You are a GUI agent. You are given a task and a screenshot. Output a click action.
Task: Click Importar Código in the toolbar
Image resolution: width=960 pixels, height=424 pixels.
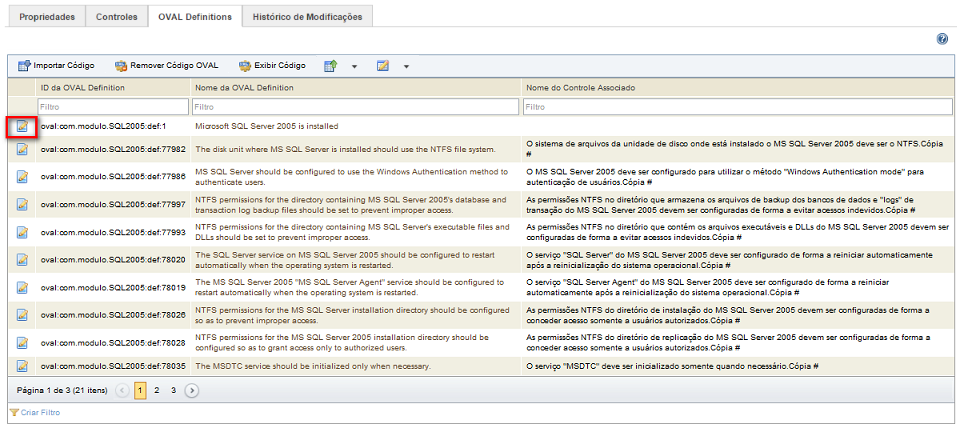coord(56,65)
